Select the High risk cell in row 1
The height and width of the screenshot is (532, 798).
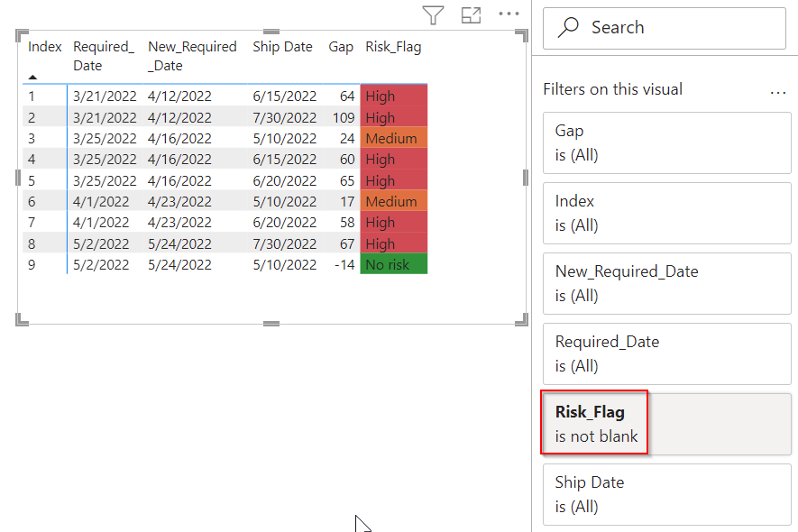393,96
